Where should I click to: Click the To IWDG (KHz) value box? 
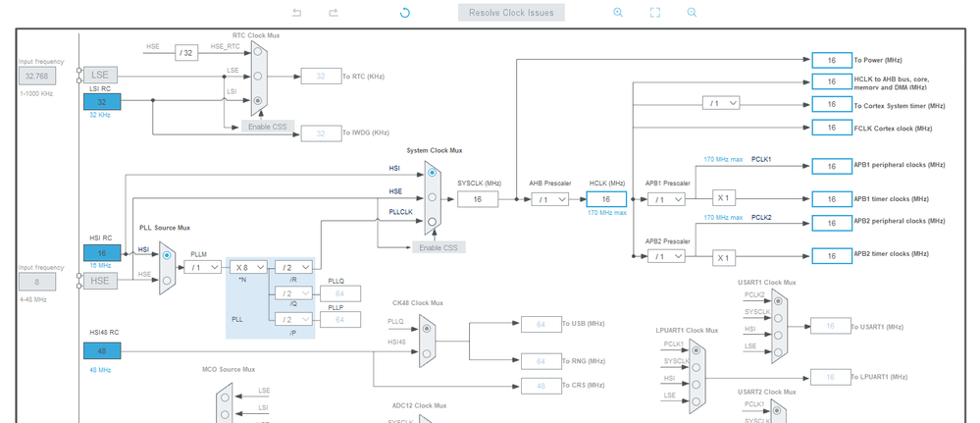321,133
